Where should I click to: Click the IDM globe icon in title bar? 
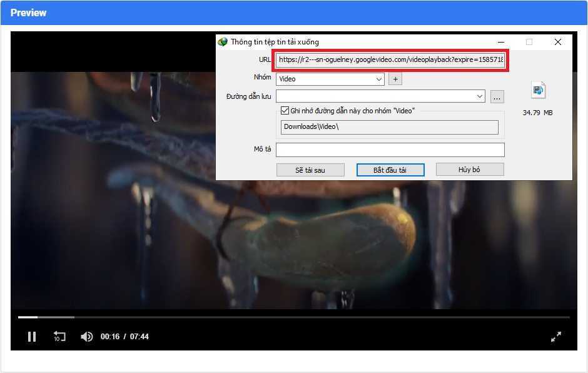222,42
